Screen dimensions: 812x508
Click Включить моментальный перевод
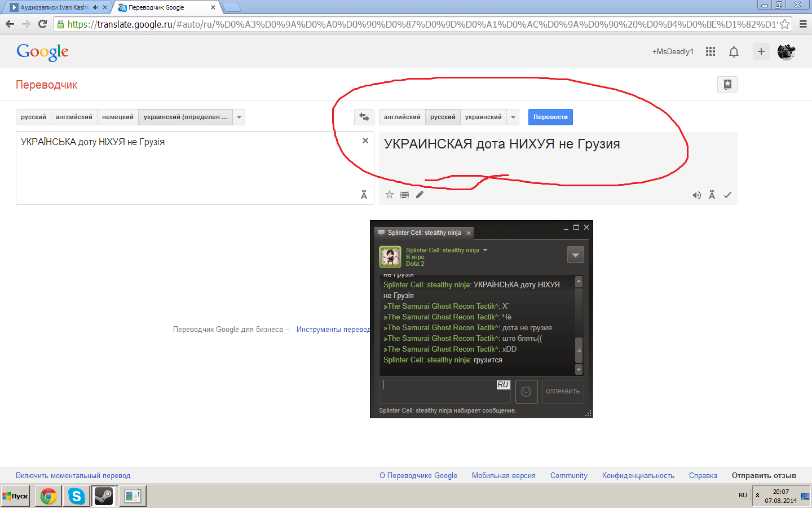tap(73, 475)
